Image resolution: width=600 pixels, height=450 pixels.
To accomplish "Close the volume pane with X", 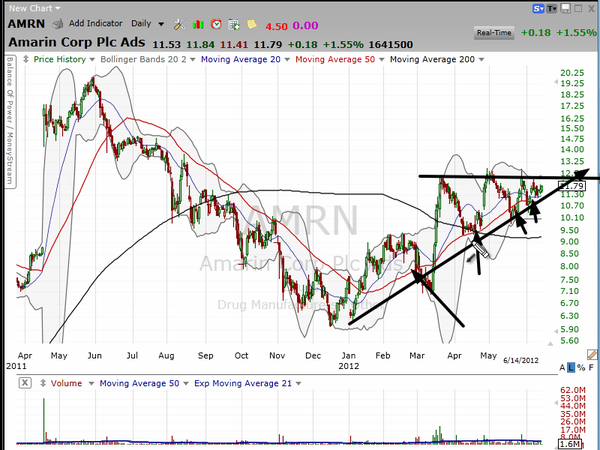I will (25, 382).
